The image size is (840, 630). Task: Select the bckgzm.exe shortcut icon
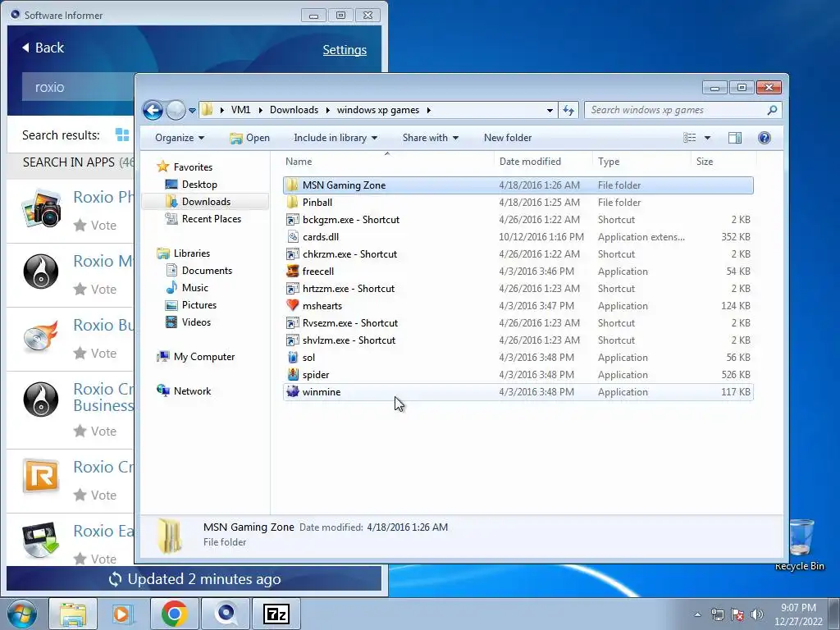click(x=292, y=220)
